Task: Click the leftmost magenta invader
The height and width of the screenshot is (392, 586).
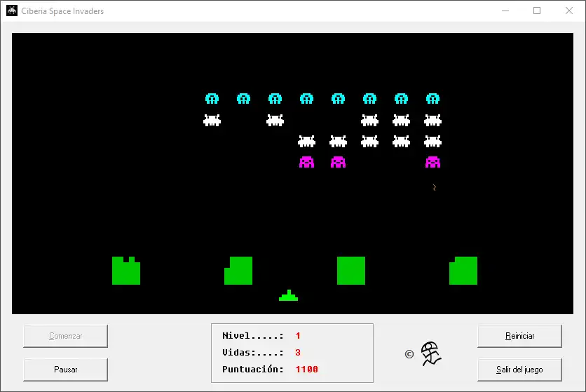Action: point(306,162)
